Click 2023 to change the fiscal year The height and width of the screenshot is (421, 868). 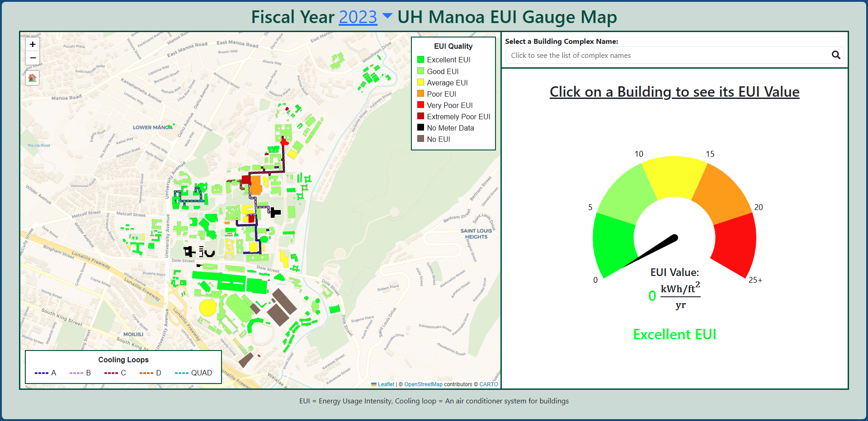coord(358,17)
